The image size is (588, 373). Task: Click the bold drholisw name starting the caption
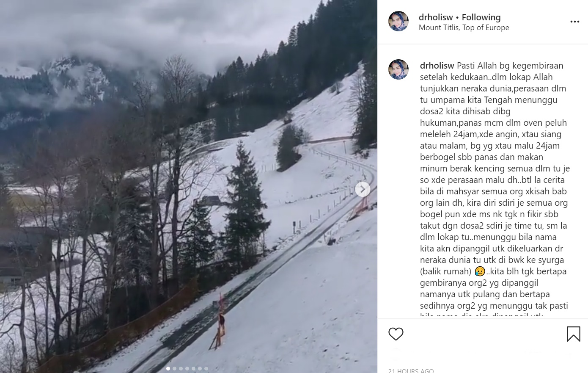tap(437, 66)
